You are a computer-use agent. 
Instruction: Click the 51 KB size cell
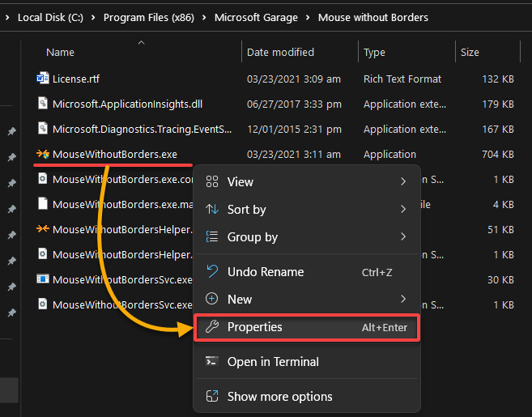point(500,230)
